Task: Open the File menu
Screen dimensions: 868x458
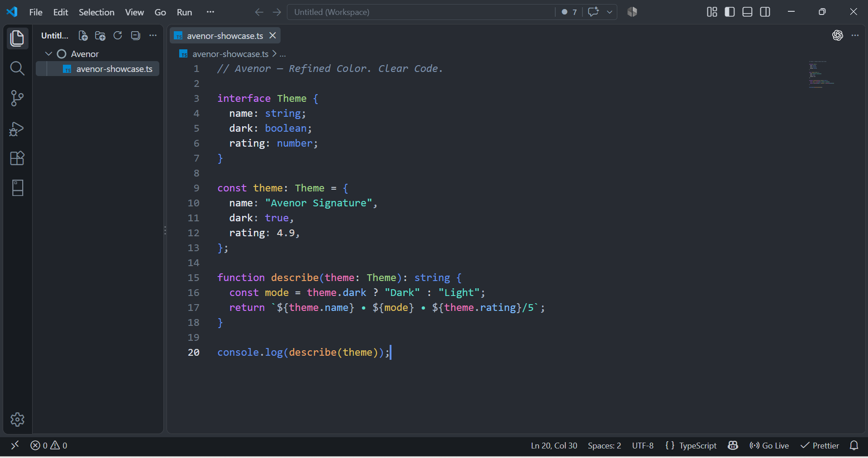Action: point(36,12)
